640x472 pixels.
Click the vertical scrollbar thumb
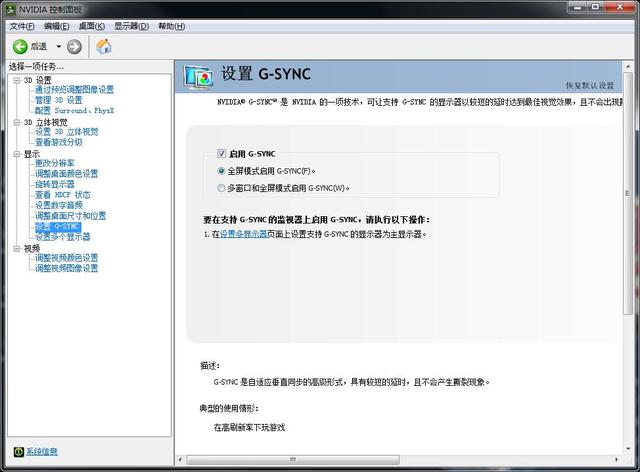[628, 194]
